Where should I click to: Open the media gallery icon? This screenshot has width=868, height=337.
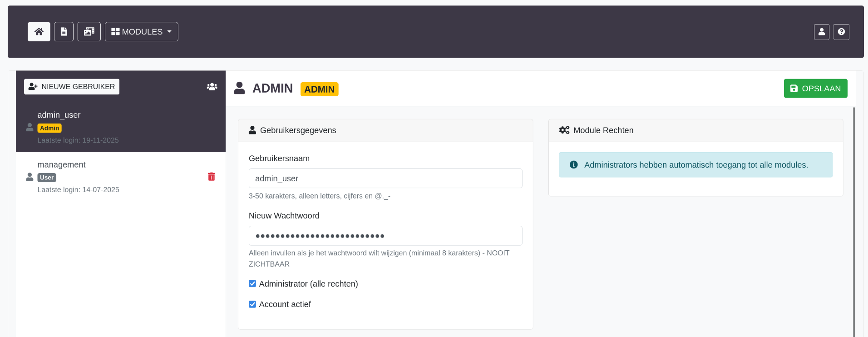[x=89, y=32]
